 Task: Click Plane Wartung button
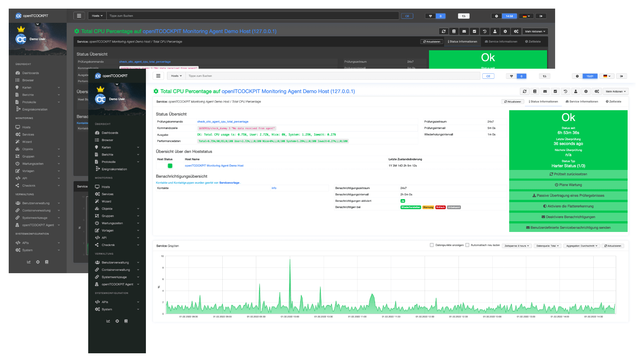(x=568, y=185)
